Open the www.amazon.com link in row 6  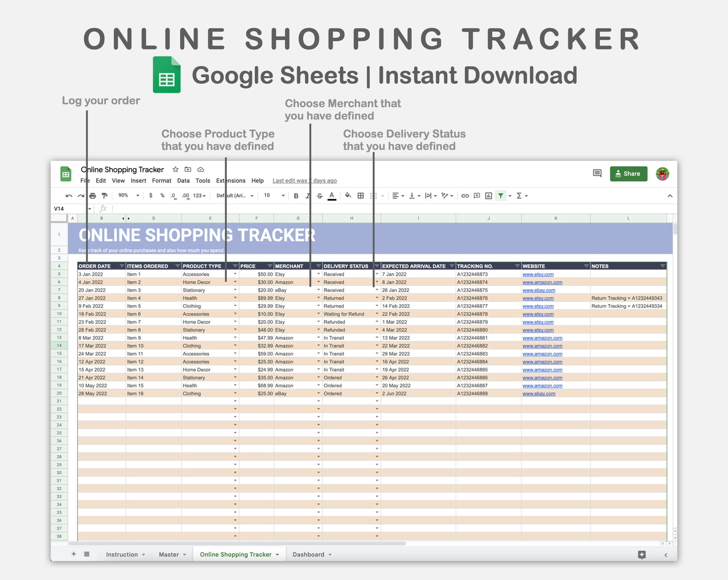543,282
